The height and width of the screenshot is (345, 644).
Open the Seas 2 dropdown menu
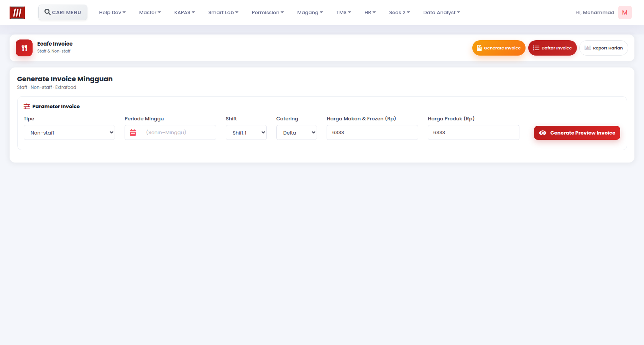click(x=399, y=12)
